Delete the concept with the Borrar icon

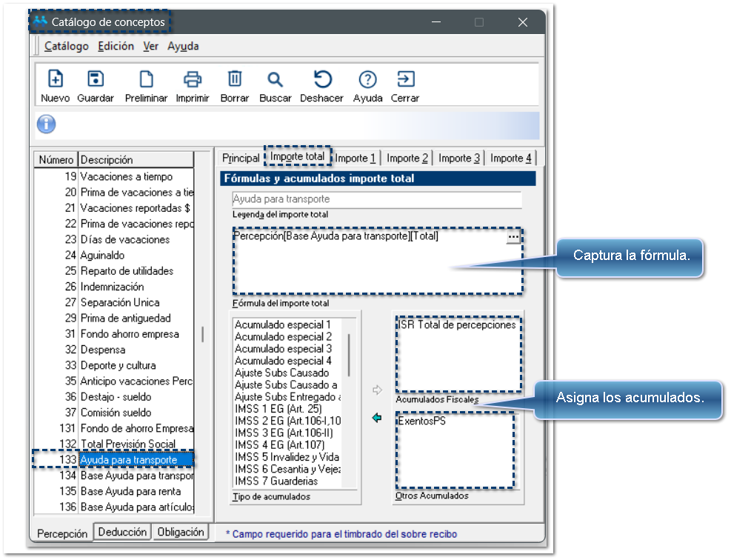click(x=234, y=79)
